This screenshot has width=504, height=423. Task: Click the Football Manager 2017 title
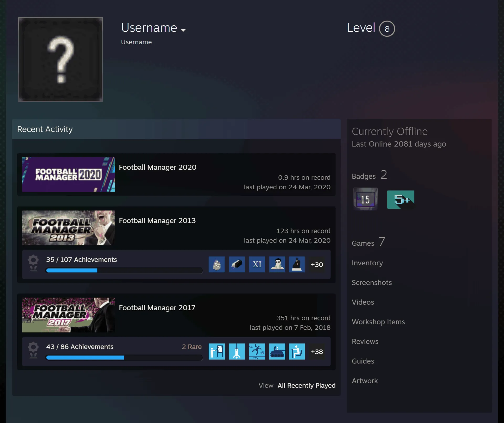[157, 308]
